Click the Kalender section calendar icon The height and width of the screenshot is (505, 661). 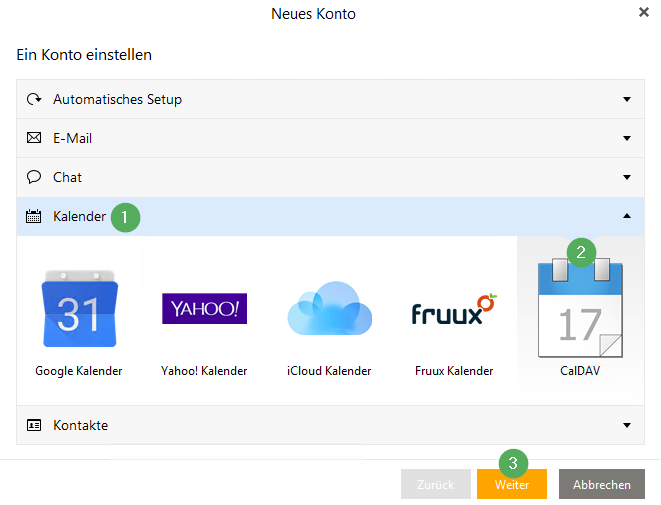(34, 216)
